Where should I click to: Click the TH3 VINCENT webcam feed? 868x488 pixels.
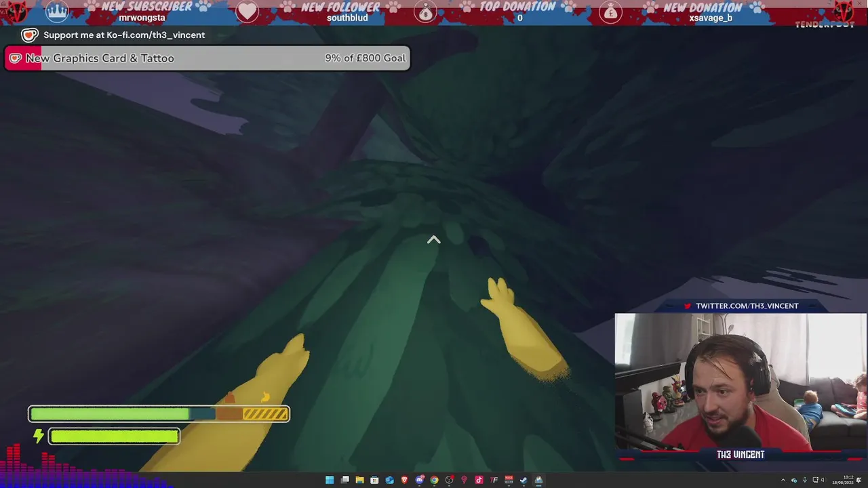click(741, 382)
